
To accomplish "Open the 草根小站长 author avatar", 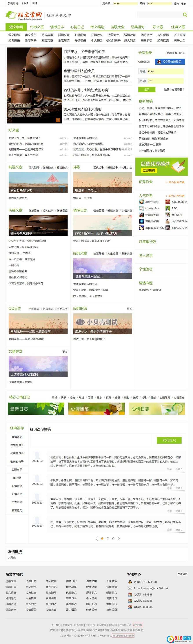I will point(141,202).
